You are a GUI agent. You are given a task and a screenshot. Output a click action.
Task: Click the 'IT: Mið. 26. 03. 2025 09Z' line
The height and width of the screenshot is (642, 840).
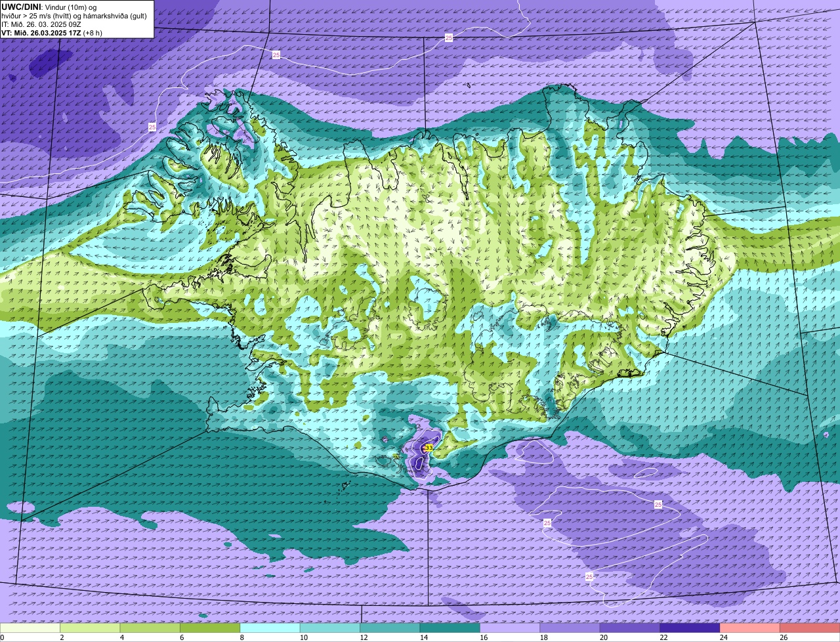point(41,24)
